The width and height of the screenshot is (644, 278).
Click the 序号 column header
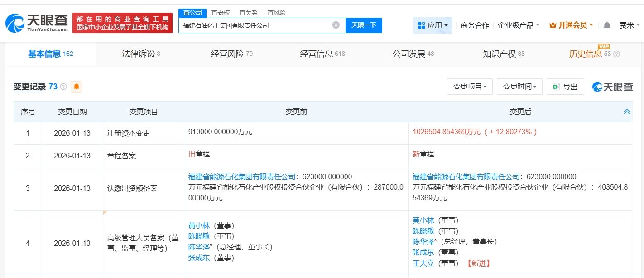pyautogui.click(x=28, y=112)
